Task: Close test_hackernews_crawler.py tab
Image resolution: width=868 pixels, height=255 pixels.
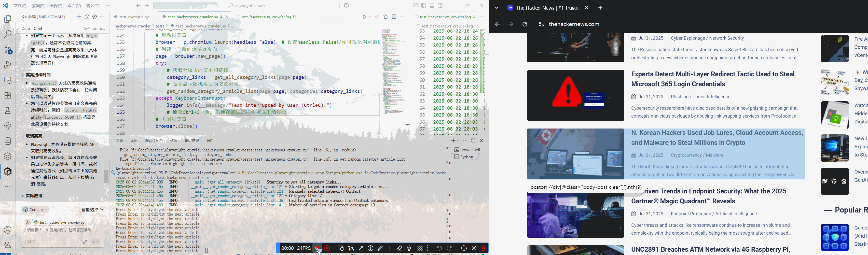Action: tap(227, 17)
